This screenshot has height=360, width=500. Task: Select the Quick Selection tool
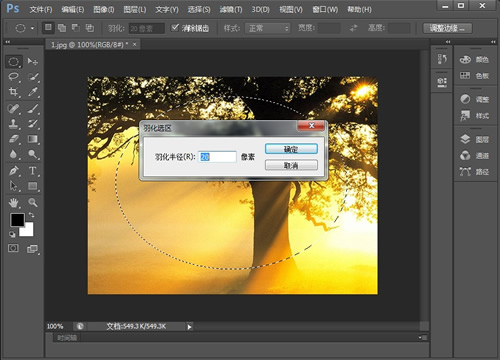tap(33, 77)
